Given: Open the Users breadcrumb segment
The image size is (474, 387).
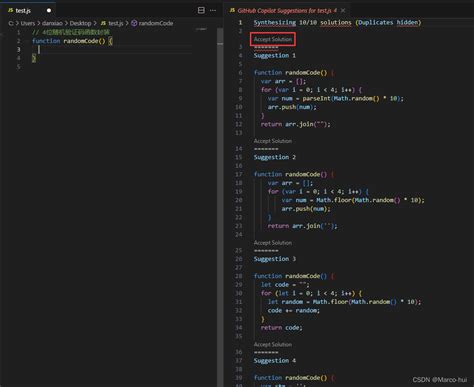Looking at the screenshot, I should click(27, 23).
